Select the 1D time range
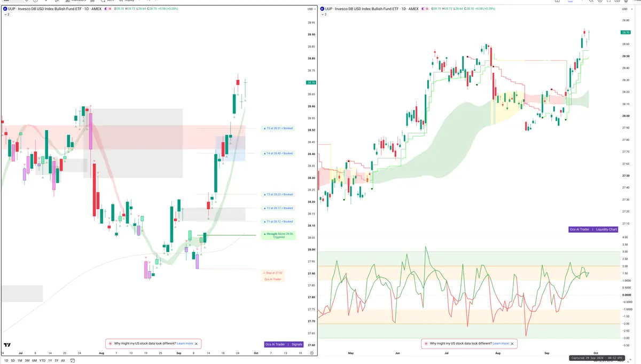 point(6,360)
